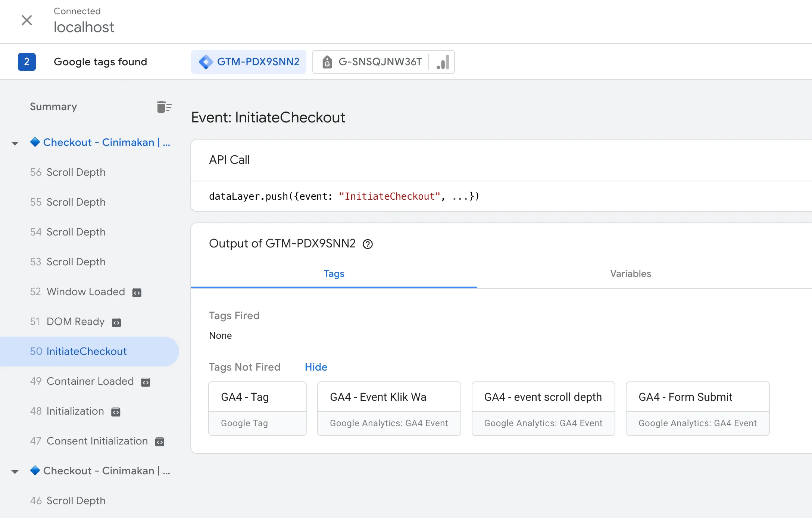This screenshot has width=812, height=518.
Task: Collapse the first Checkout - Cinimakan page group
Action: point(15,143)
